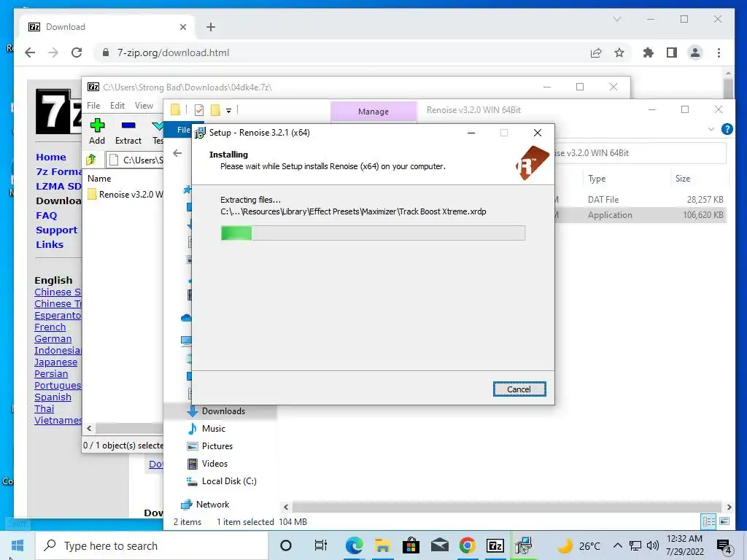Open Local Disk (C:) in the Explorer sidebar

click(229, 481)
